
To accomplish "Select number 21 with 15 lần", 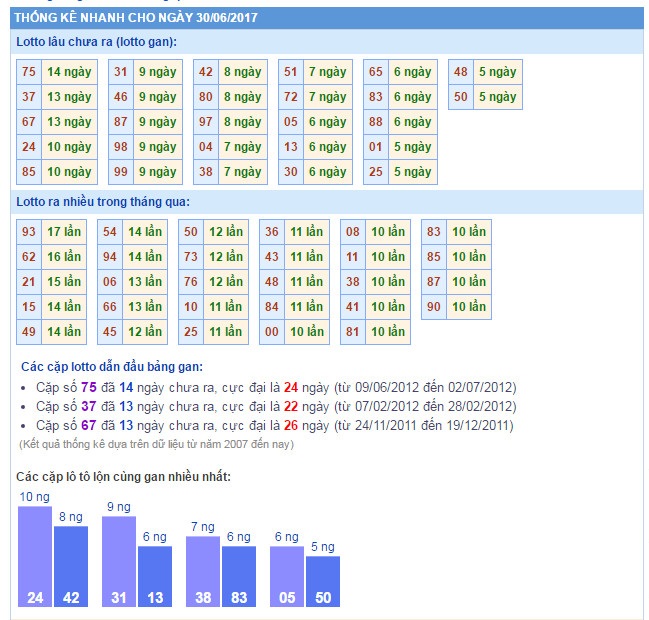I will (x=29, y=282).
